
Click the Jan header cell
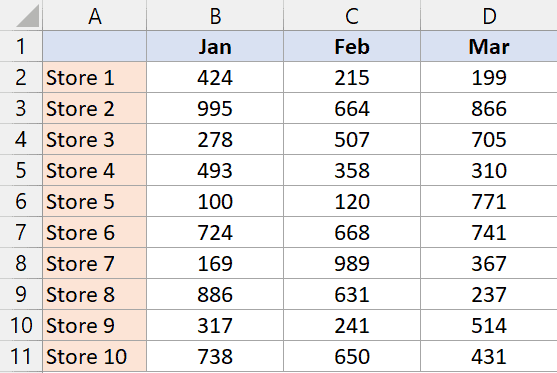(215, 46)
